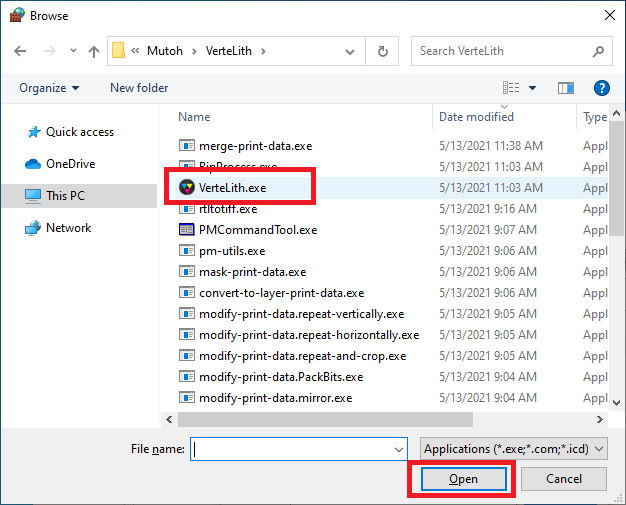Click the 5/13/2021 11:38 AM date cell
The width and height of the screenshot is (626, 505).
point(491,146)
